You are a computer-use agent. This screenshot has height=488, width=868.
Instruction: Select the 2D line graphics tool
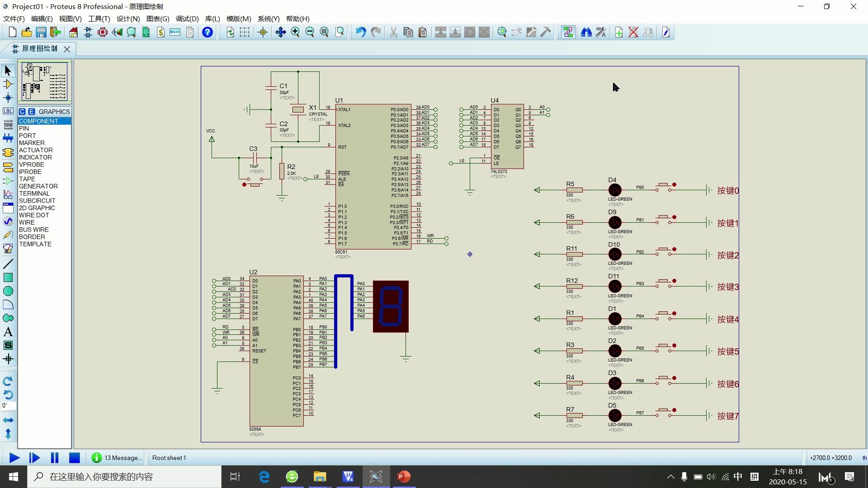[x=8, y=264]
